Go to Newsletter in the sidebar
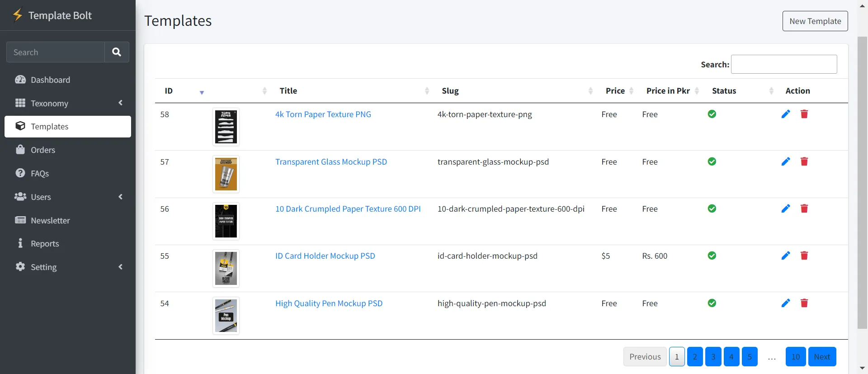 (x=50, y=220)
